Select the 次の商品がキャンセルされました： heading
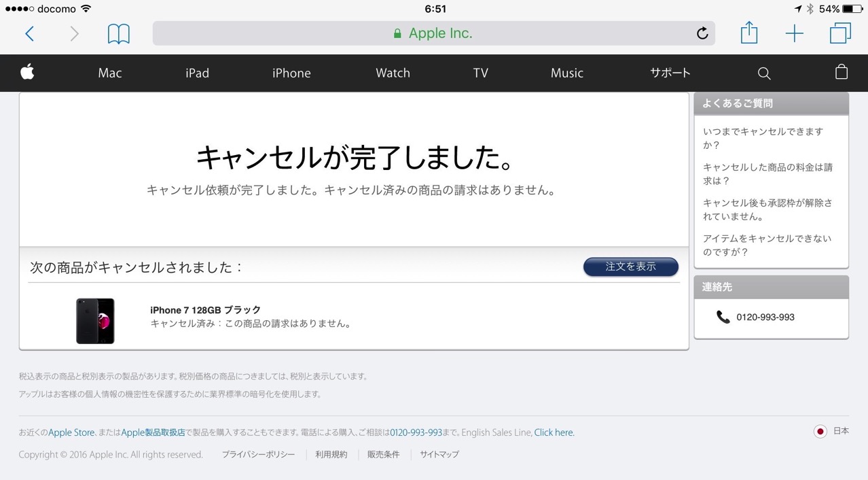 click(137, 267)
